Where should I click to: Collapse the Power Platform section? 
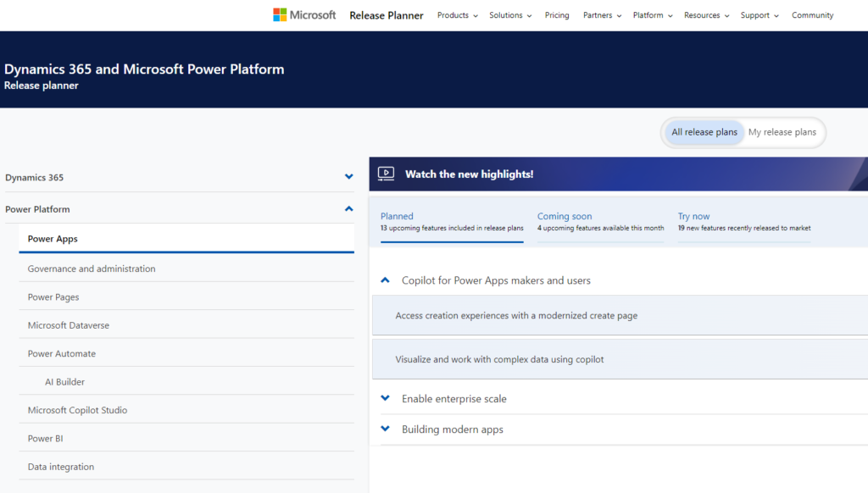[x=348, y=208]
